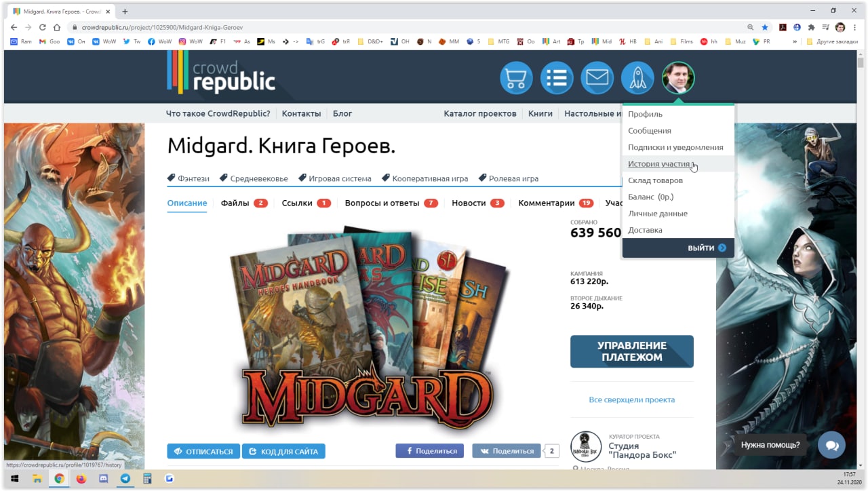The image size is (868, 491).
Task: Open Telegram from the taskbar
Action: (125, 479)
